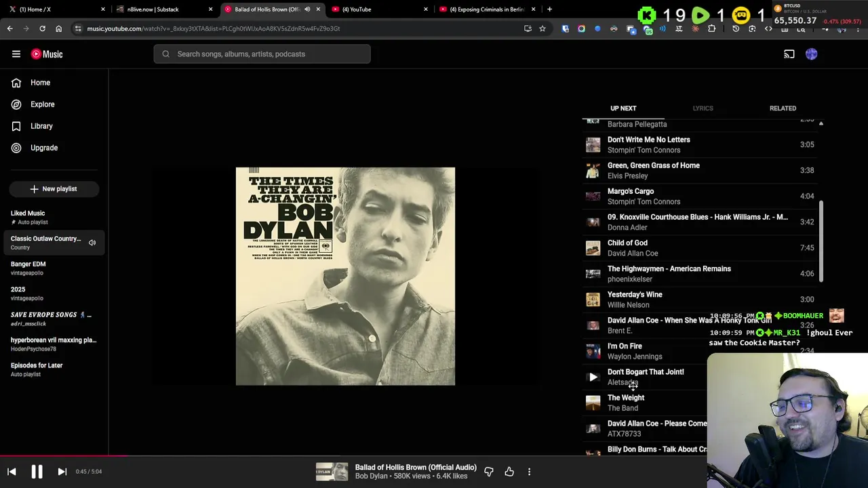Click the install app icon in address bar
868x488 pixels.
(x=528, y=28)
